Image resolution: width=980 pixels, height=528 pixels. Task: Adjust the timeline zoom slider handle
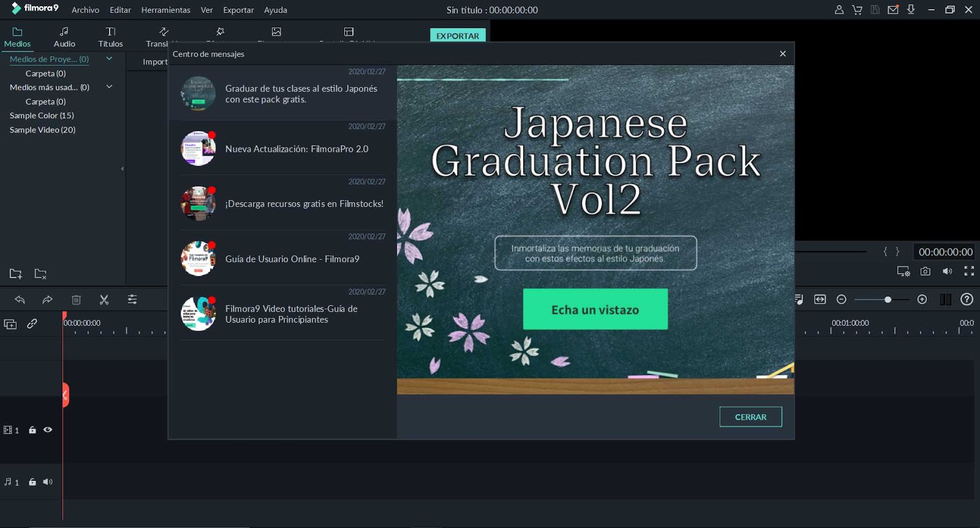888,300
